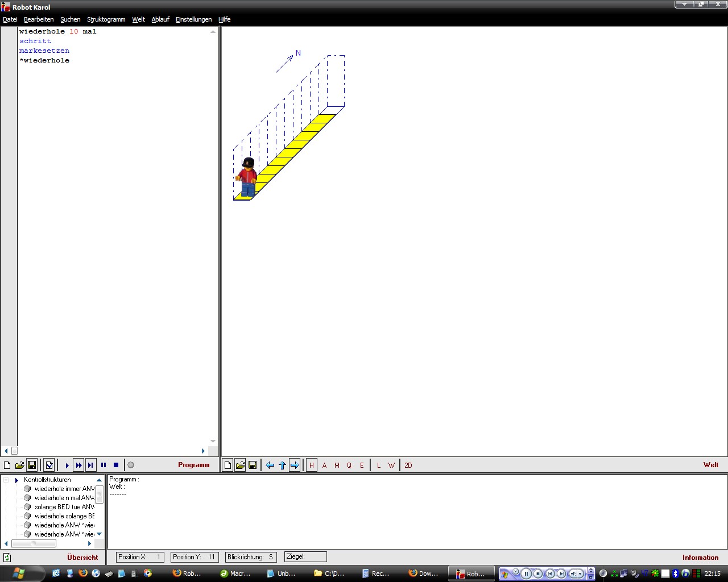The height and width of the screenshot is (582, 728).
Task: Open the Welt menu
Action: [x=139, y=19]
